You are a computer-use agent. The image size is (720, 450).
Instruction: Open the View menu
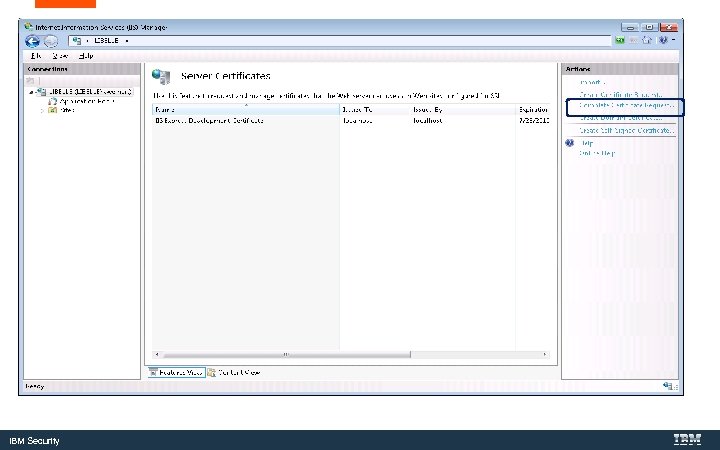pos(60,56)
